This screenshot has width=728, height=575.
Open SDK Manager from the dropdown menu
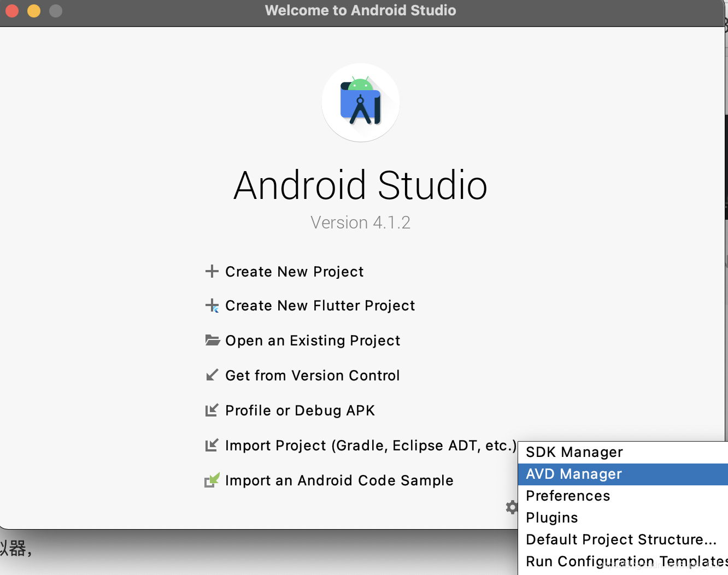pyautogui.click(x=623, y=452)
